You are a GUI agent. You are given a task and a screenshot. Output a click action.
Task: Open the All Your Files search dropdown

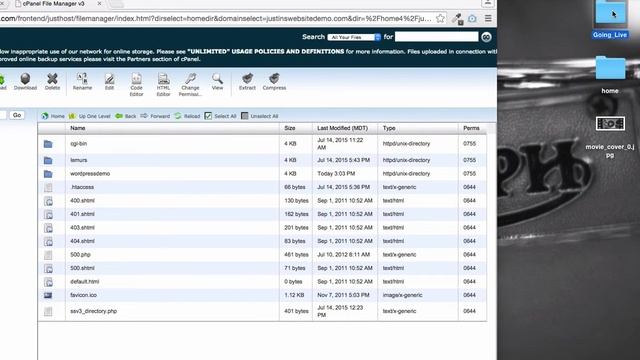pyautogui.click(x=354, y=37)
